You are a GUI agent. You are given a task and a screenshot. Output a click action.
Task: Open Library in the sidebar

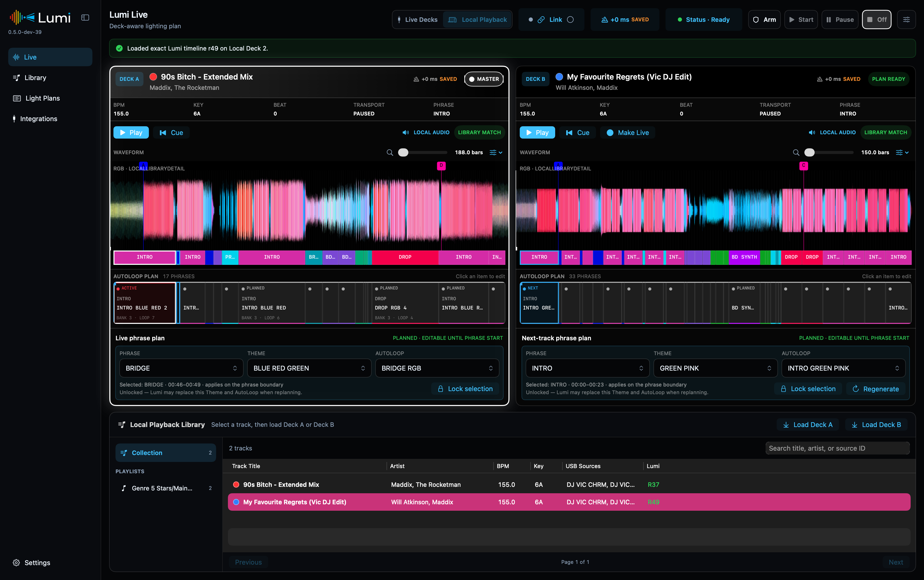coord(50,78)
